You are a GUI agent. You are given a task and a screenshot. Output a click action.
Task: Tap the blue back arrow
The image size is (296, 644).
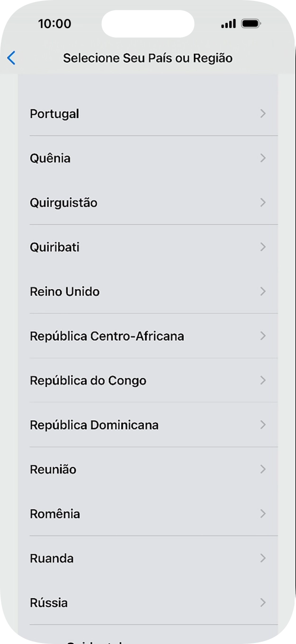coord(11,58)
